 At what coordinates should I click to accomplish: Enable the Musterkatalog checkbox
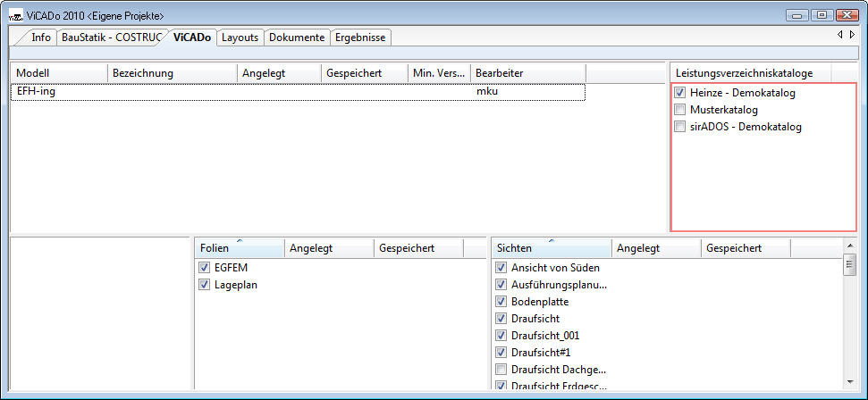coord(680,110)
